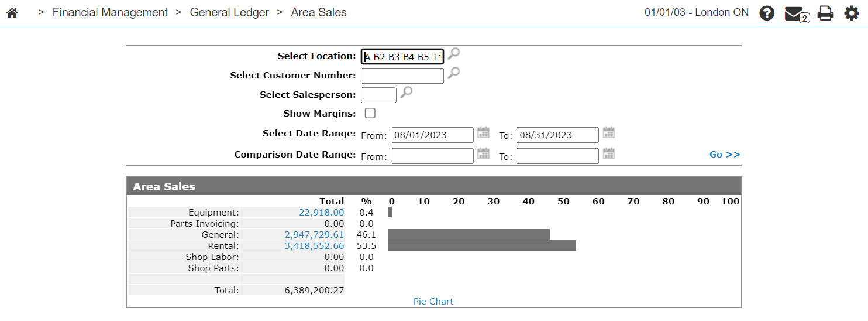Click the Salesperson search magnifier
This screenshot has width=868, height=321.
click(406, 93)
